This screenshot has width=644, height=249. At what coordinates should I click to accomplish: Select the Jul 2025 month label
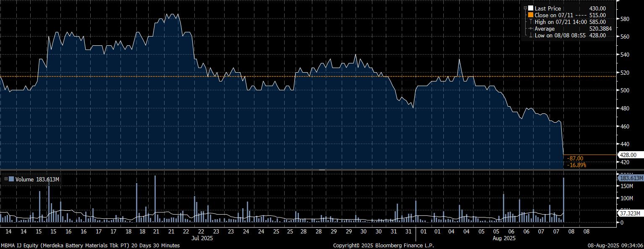click(x=202, y=238)
